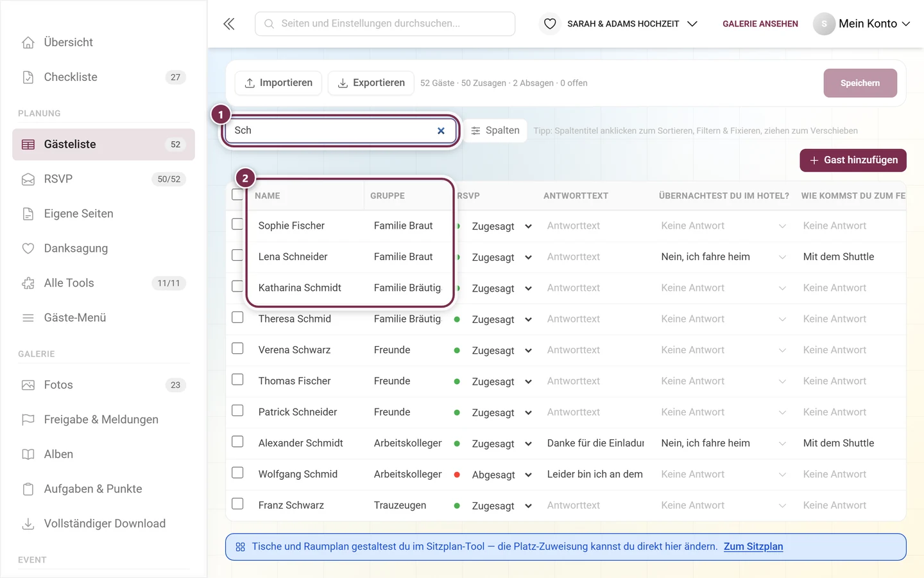Check the box next to Thomas Fischer
This screenshot has width=924, height=578.
tap(237, 380)
